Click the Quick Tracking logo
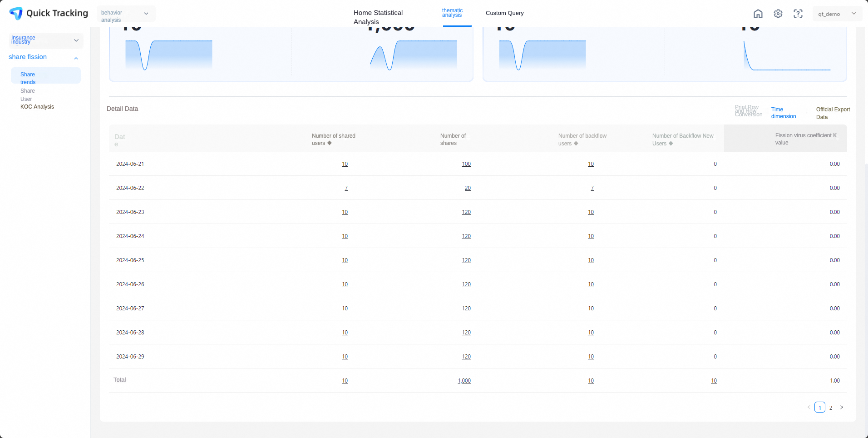Image resolution: width=868 pixels, height=438 pixels. pyautogui.click(x=49, y=13)
